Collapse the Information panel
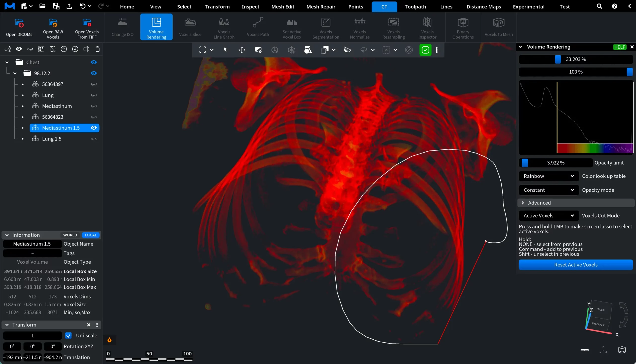Viewport: 636px width, 364px height. click(x=7, y=235)
